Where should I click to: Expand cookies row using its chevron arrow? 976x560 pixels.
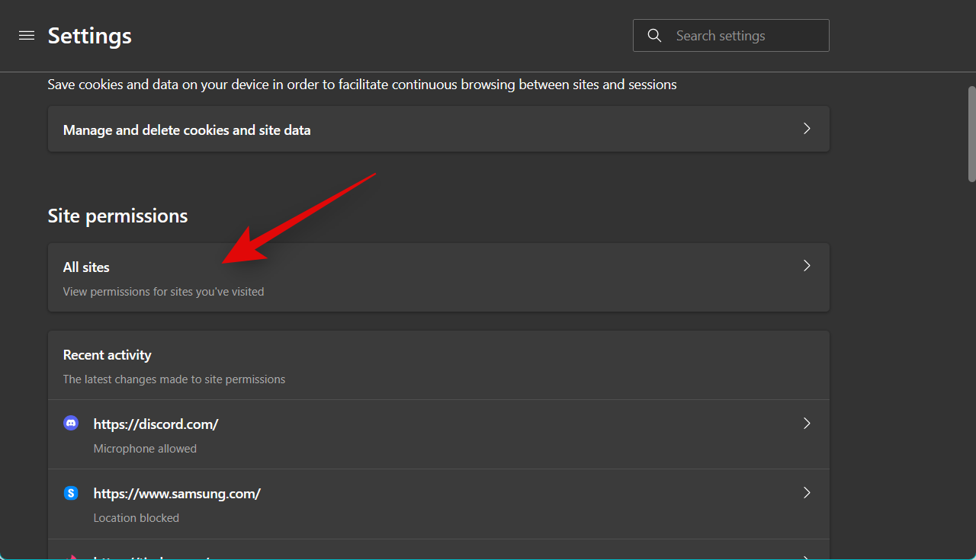(807, 129)
